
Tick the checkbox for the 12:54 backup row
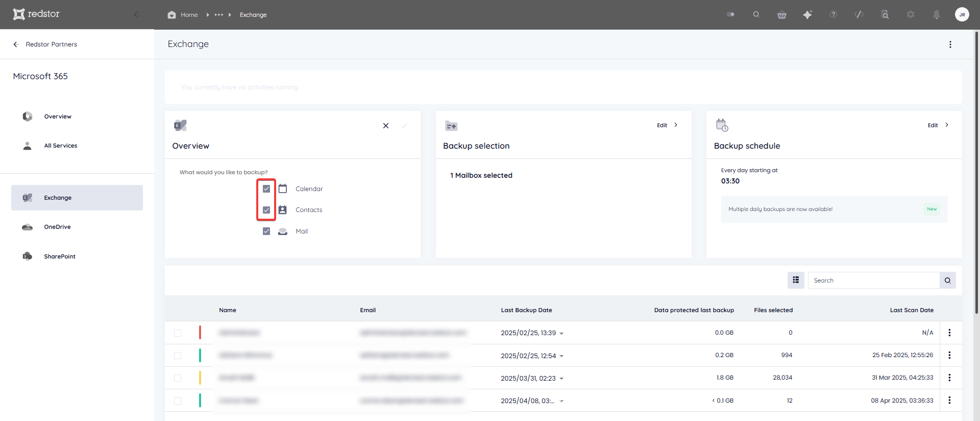(178, 356)
